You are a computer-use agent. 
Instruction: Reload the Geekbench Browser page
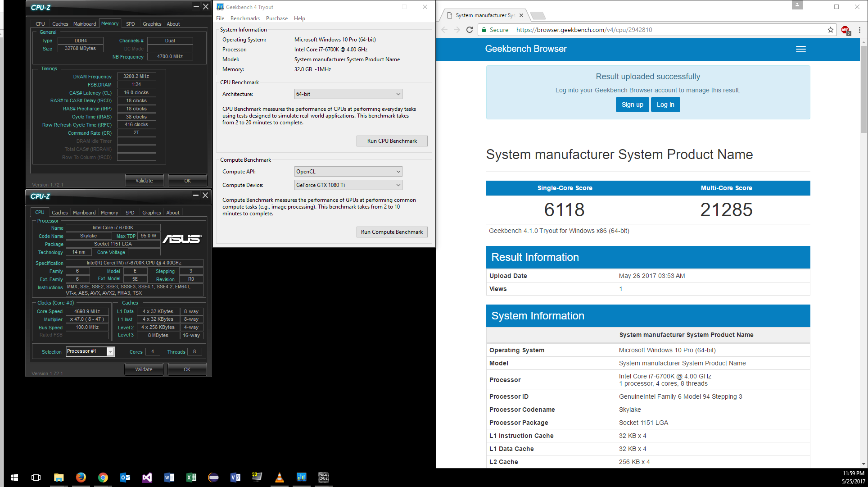click(470, 30)
